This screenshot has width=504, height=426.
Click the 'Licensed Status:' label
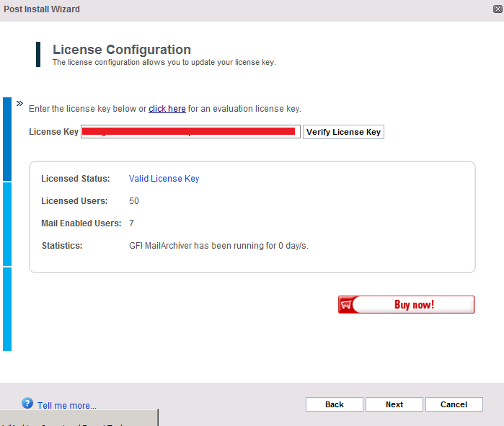tap(76, 179)
